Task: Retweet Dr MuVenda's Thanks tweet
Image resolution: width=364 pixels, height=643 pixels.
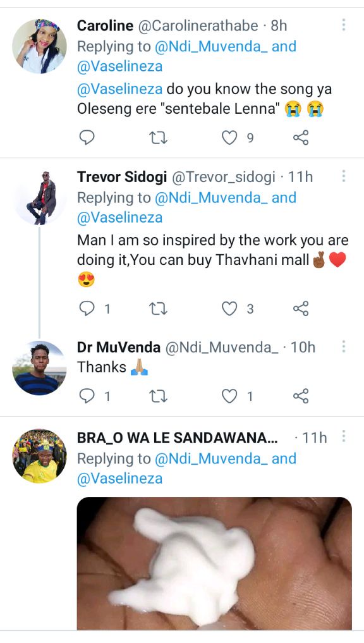Action: 158,396
